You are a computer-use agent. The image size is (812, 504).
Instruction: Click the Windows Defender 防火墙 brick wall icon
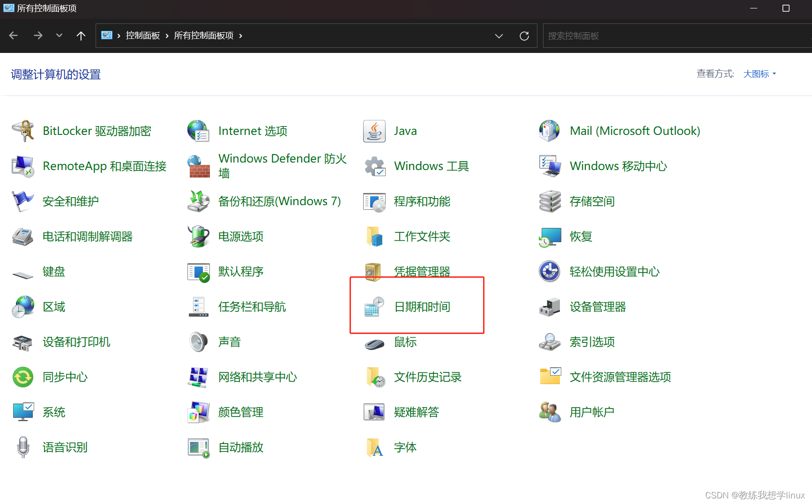pos(199,166)
